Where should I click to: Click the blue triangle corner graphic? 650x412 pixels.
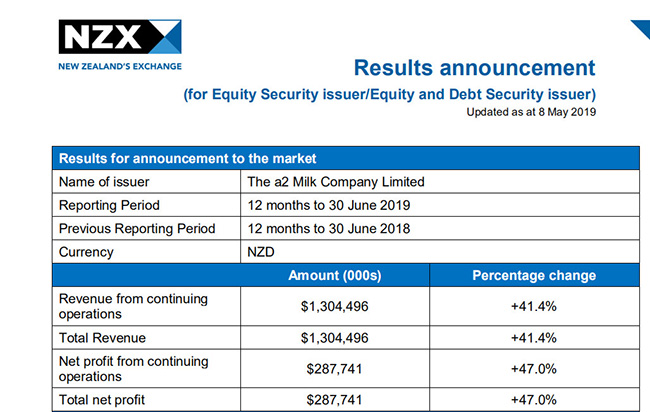click(x=641, y=29)
